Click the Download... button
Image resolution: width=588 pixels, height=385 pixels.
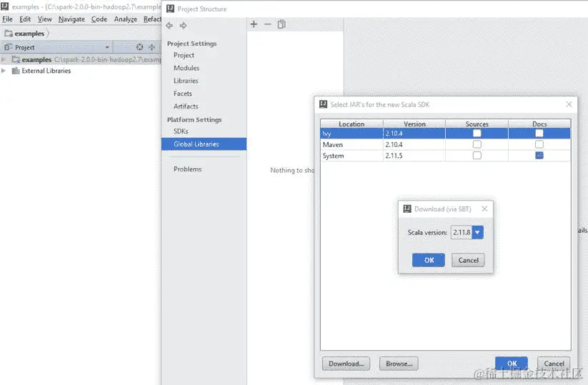tap(346, 364)
